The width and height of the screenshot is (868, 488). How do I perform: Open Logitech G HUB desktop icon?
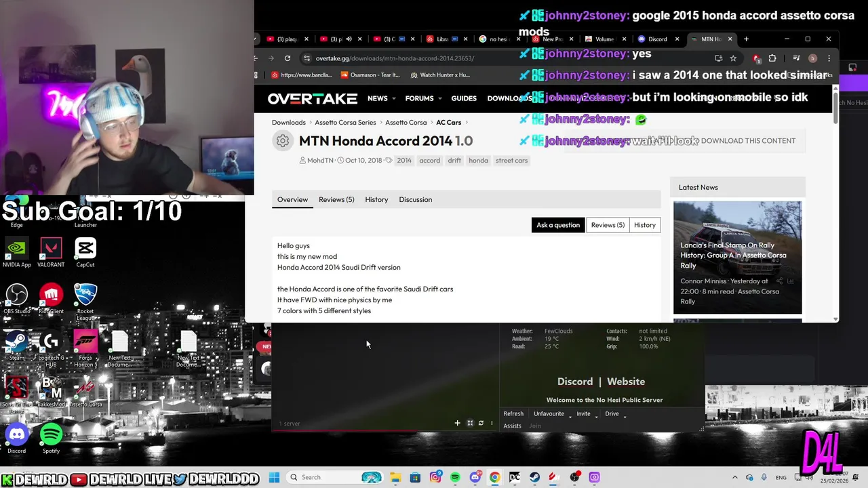click(x=51, y=349)
